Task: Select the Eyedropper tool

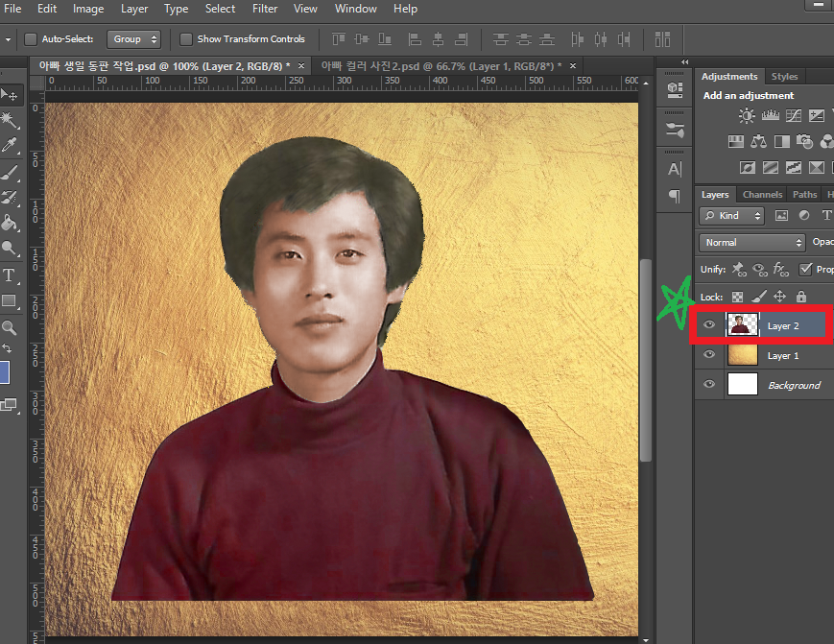Action: tap(10, 145)
